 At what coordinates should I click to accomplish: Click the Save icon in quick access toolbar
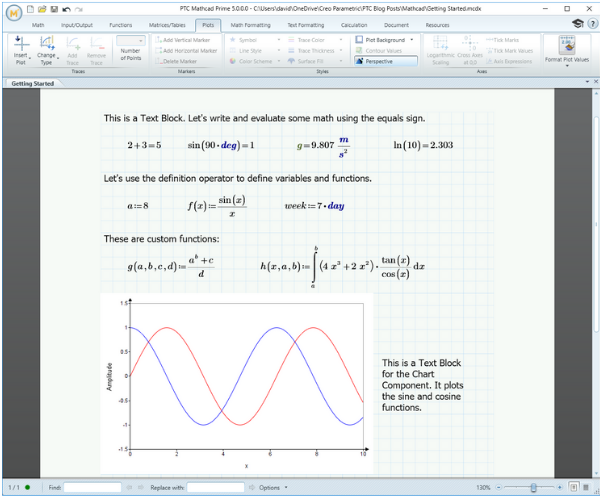click(x=53, y=8)
